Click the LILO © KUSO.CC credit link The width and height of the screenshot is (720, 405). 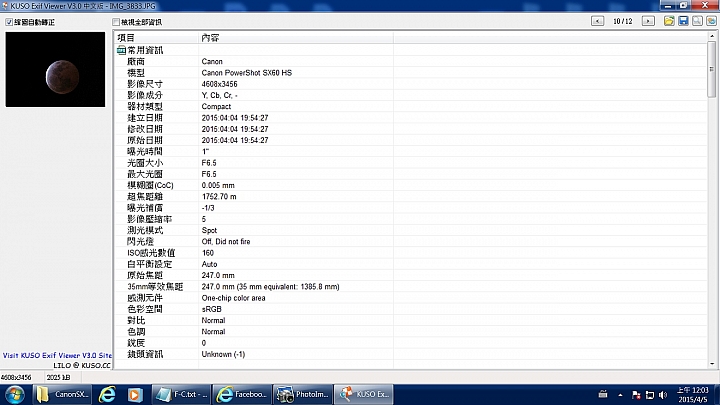point(82,366)
